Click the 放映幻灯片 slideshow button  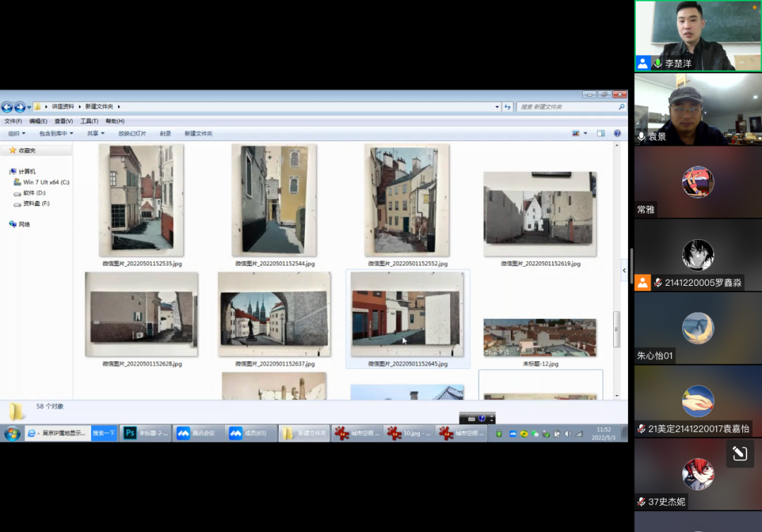(132, 133)
